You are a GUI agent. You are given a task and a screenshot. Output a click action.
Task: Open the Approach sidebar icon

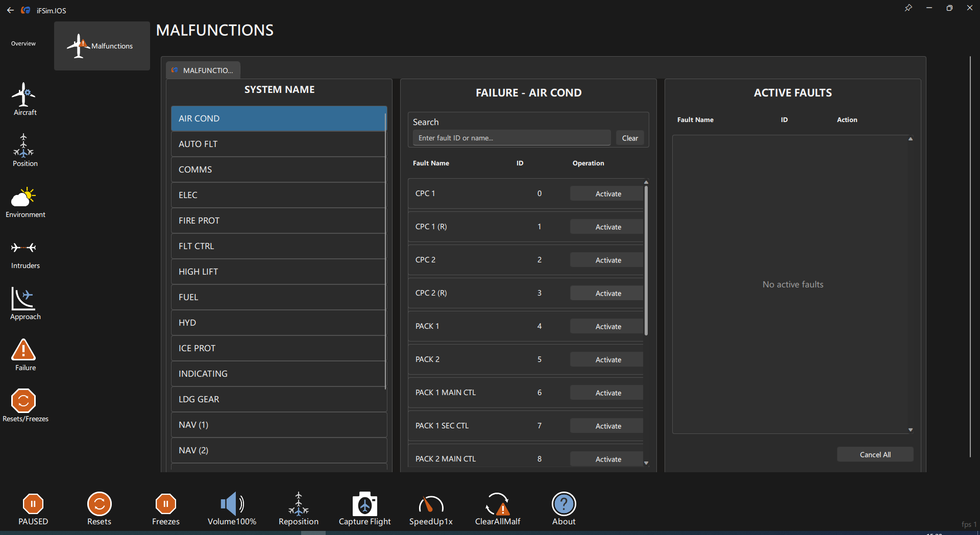24,300
